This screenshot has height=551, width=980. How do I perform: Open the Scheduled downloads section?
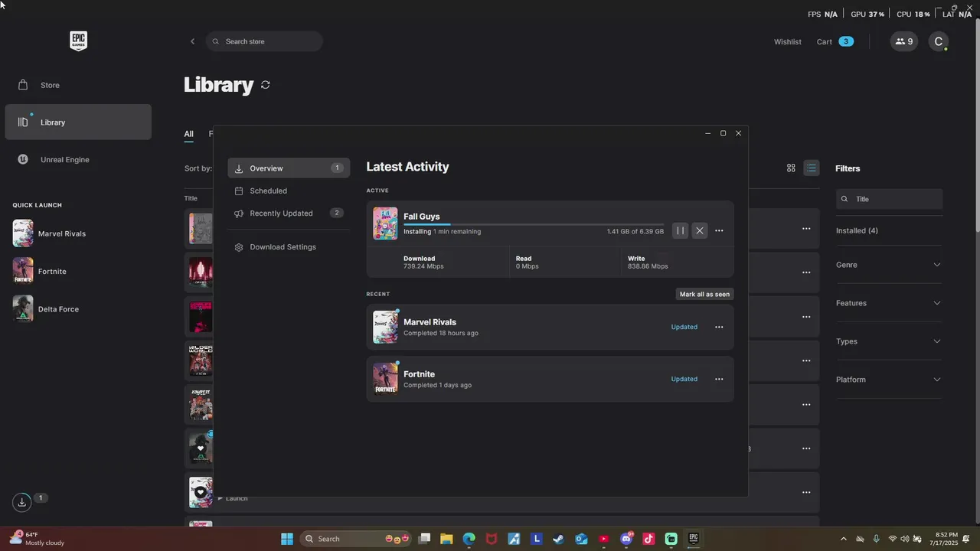289,191
